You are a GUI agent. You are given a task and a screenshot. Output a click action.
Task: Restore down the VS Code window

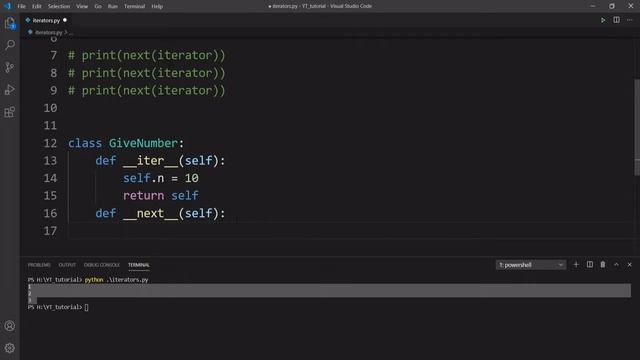pyautogui.click(x=611, y=6)
